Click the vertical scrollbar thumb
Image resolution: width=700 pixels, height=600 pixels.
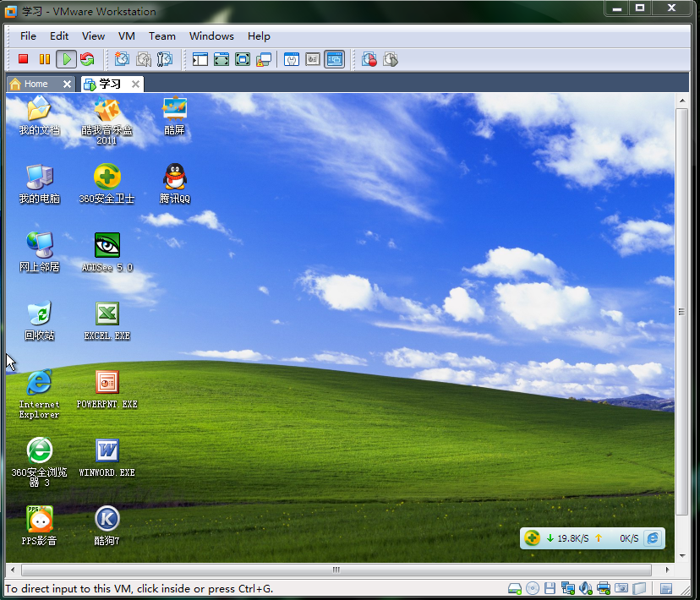point(681,312)
